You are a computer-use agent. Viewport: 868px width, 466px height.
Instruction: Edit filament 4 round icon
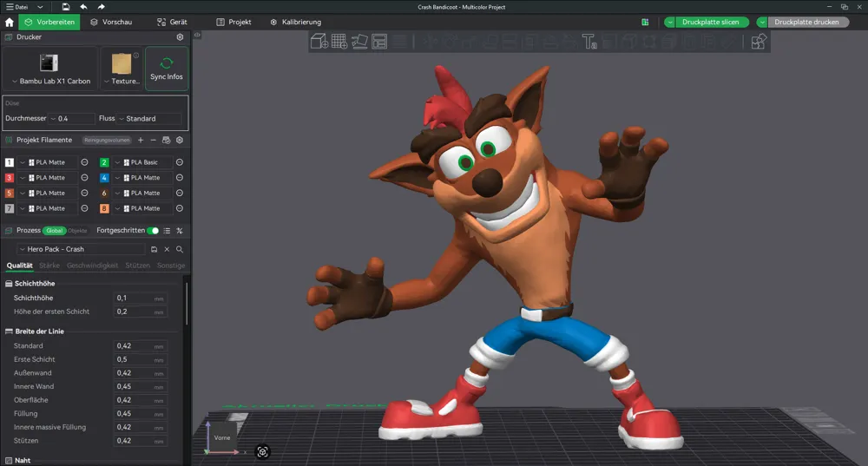pyautogui.click(x=180, y=178)
